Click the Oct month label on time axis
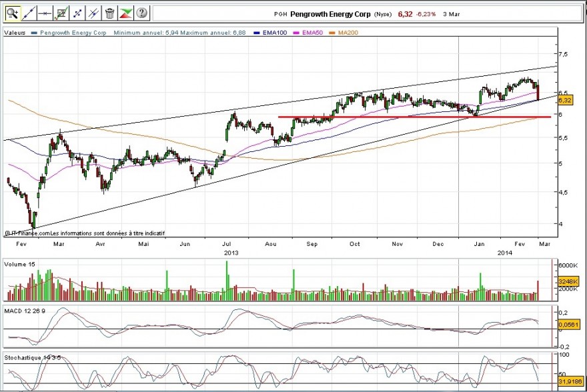Screen dimensions: 587x392 pyautogui.click(x=354, y=244)
